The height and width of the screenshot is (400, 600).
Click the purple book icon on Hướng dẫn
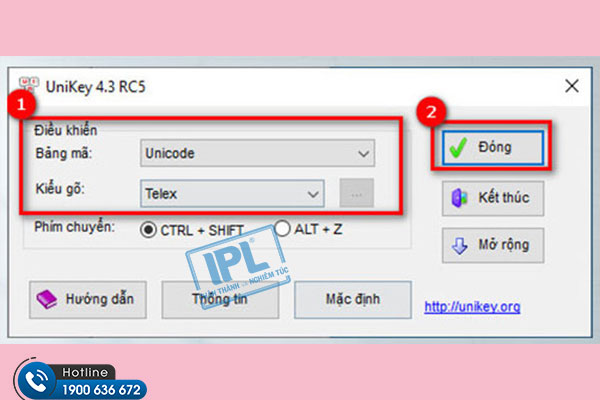click(47, 299)
